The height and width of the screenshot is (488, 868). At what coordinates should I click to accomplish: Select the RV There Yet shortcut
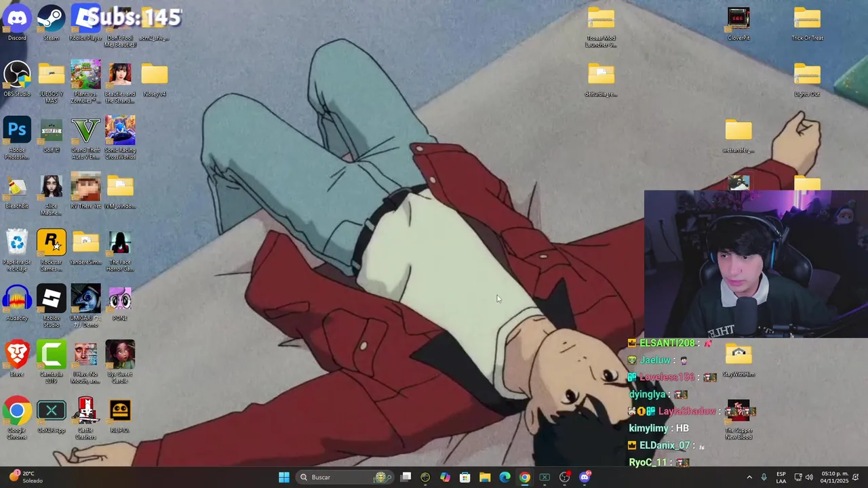85,191
